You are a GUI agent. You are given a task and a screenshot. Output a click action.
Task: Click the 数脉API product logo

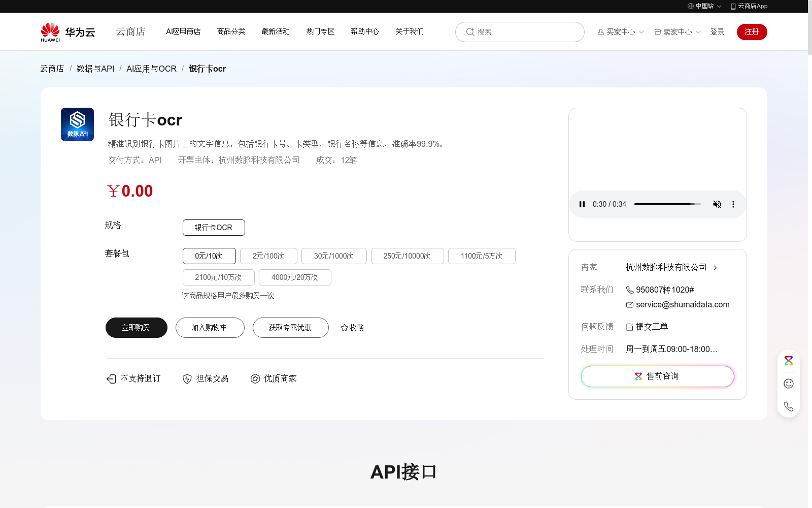(77, 124)
